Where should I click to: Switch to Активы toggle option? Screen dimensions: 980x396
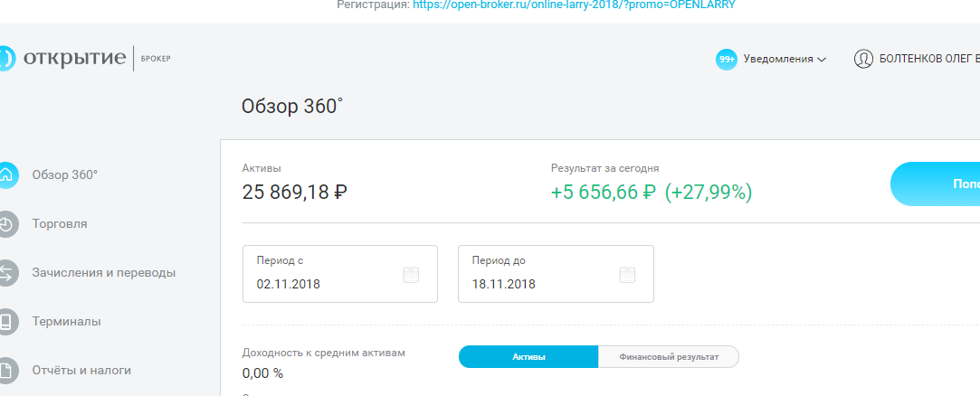528,357
